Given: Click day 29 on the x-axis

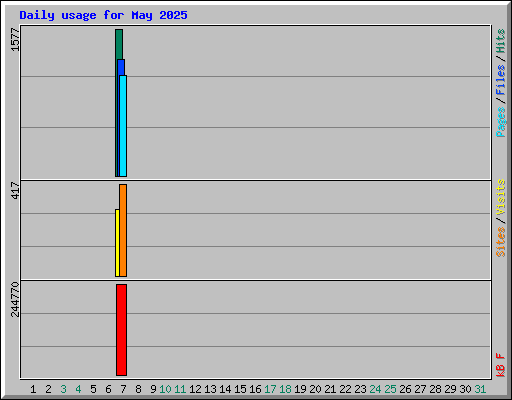Looking at the screenshot, I should (x=450, y=389).
